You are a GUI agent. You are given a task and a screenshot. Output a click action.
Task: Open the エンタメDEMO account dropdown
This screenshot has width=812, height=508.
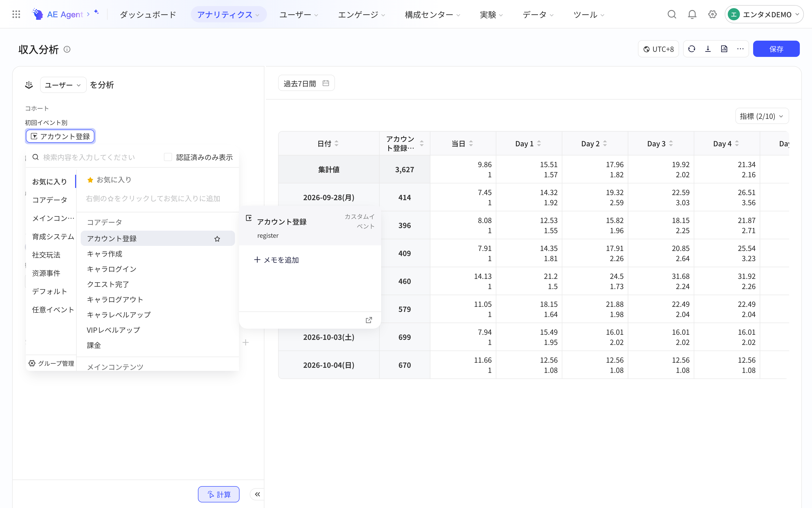pyautogui.click(x=764, y=14)
